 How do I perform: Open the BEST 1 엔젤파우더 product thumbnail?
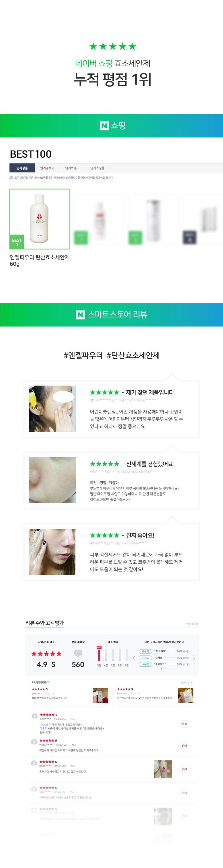pyautogui.click(x=40, y=219)
